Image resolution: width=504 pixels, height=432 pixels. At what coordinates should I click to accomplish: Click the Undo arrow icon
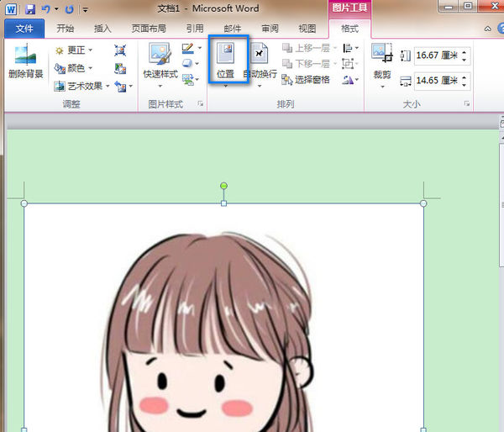coord(47,9)
